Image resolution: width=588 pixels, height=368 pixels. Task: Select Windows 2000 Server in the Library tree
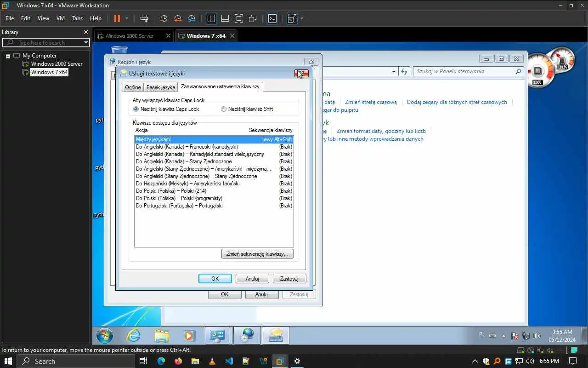57,64
